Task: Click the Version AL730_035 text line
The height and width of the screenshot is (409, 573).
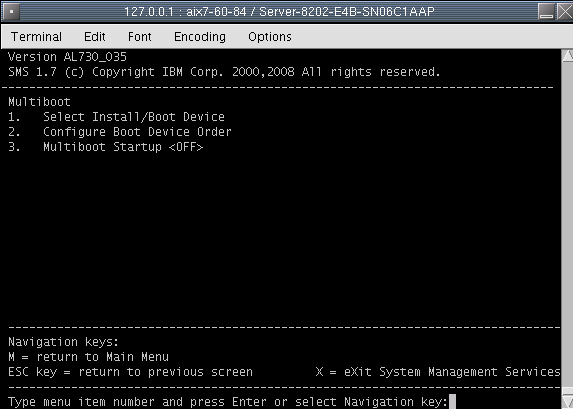Action: (x=67, y=57)
